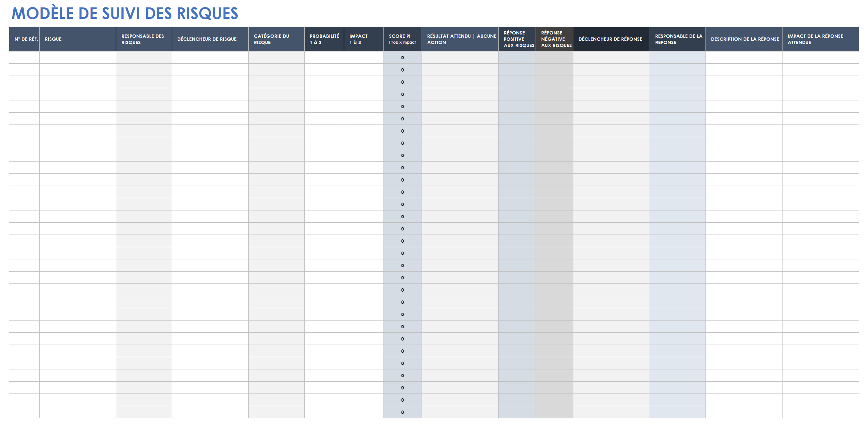The image size is (868, 425).
Task: Select the "SCORE PI Prob x Impact" header
Action: 403,39
